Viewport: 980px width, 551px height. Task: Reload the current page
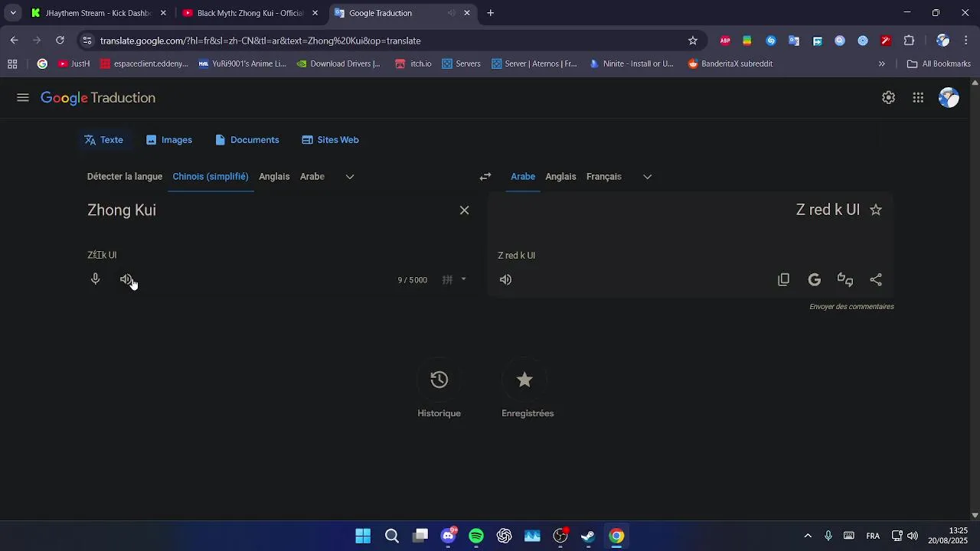[60, 41]
